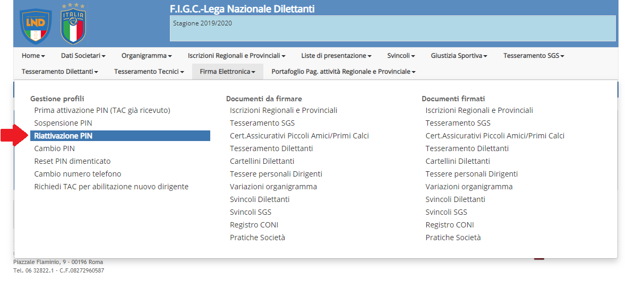Open the Portafoglio Pag. attività menu
644x281 pixels.
(344, 72)
